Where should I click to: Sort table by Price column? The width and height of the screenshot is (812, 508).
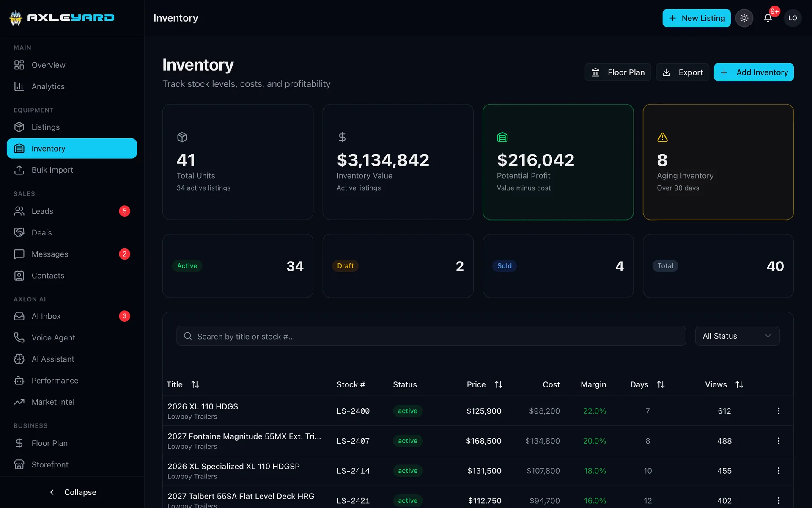click(485, 384)
